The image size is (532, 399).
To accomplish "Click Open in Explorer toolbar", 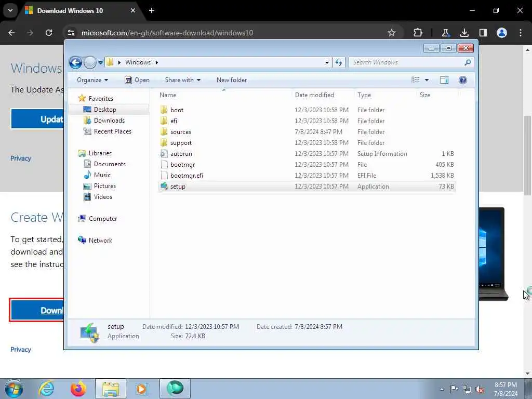I will [137, 80].
